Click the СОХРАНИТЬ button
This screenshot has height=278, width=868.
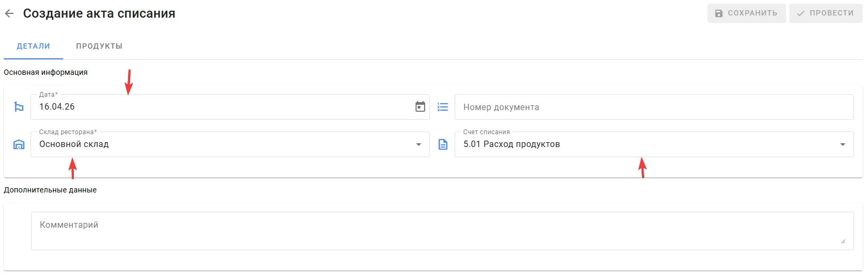[x=746, y=13]
